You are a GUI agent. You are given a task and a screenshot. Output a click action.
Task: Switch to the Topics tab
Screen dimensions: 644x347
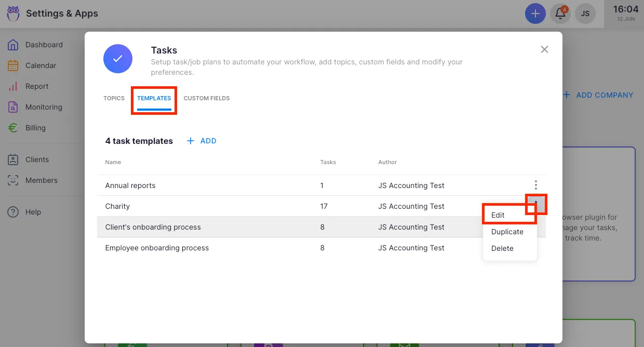click(x=114, y=98)
